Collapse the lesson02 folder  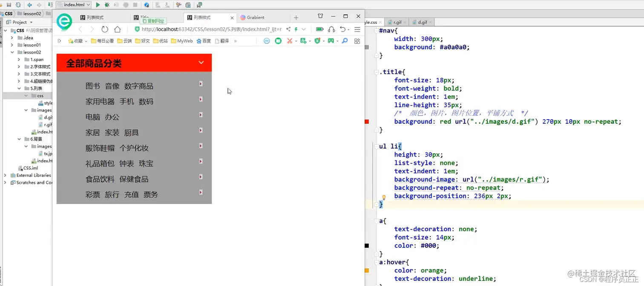coord(12,52)
